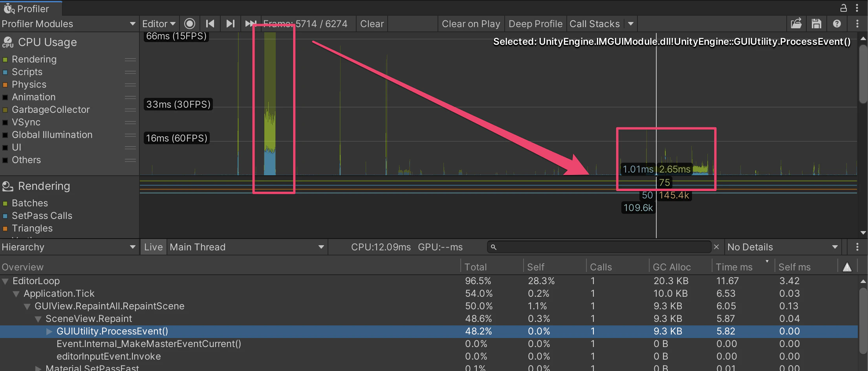Expand the GUIUtility.ProcessEvent() row
Screen dimensions: 868x371
[49, 331]
